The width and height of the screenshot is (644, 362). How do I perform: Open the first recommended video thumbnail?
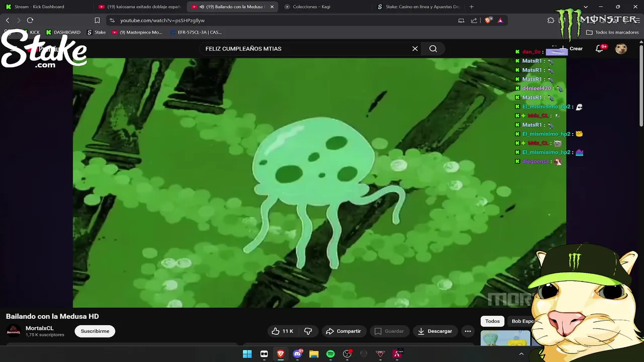[x=505, y=338]
